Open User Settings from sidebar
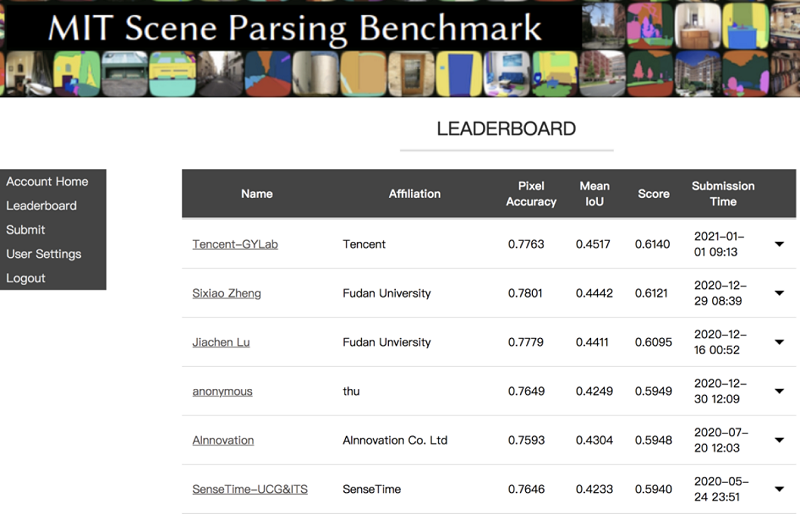 [44, 254]
